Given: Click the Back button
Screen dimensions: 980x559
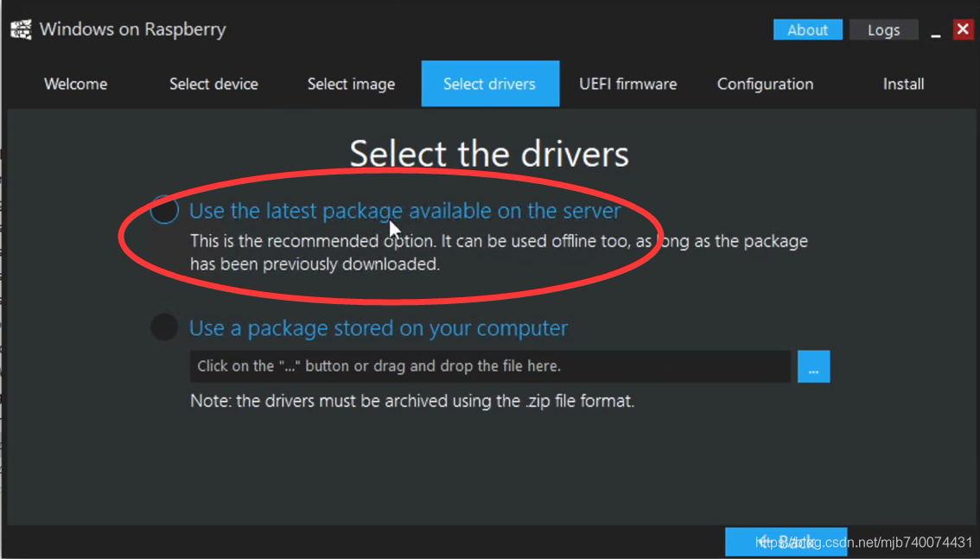Looking at the screenshot, I should pyautogui.click(x=786, y=542).
